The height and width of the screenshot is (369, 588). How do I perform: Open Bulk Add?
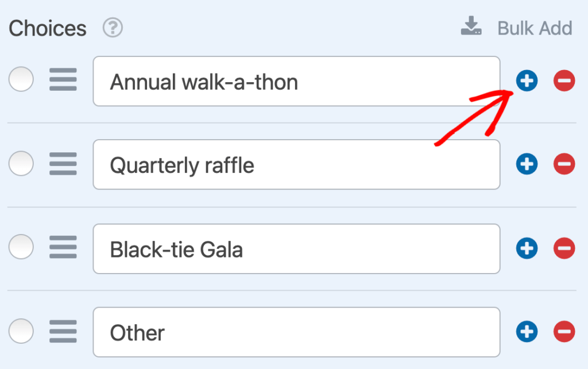(534, 28)
